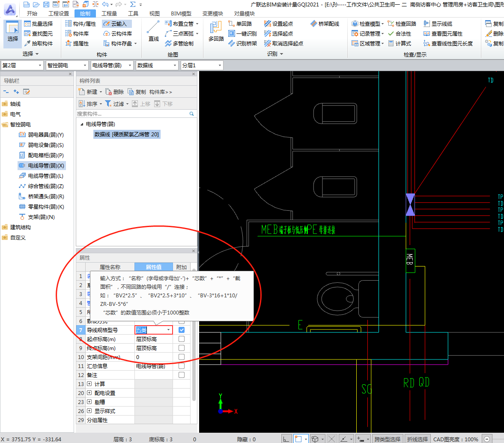Viewport: 504px width, 443px height.
Task: Select the 数据线 [硬质聚氯乙烯管 20] component
Action: click(127, 135)
